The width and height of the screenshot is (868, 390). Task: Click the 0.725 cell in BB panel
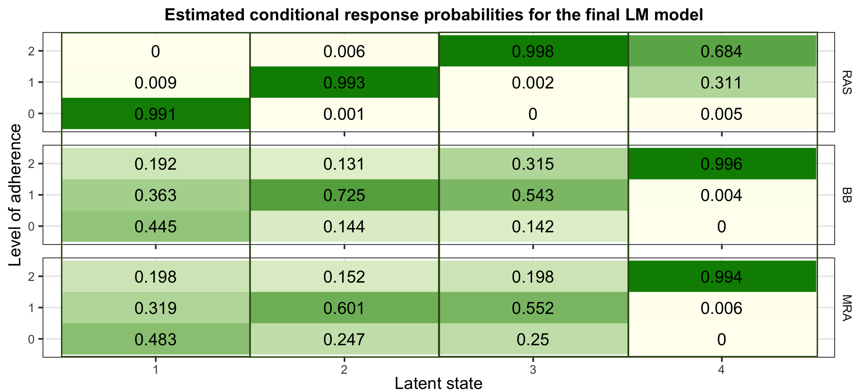coord(344,195)
